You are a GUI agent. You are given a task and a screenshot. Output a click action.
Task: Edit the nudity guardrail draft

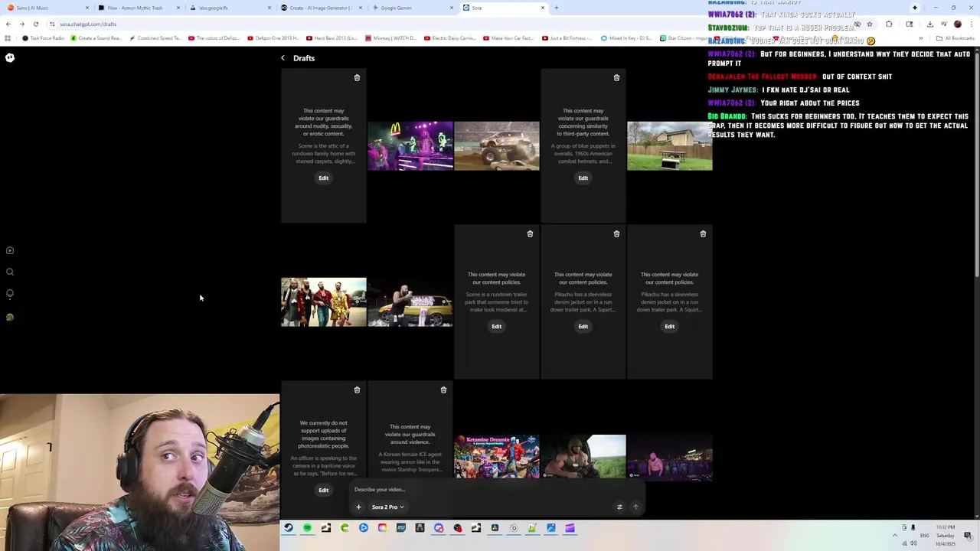point(323,178)
